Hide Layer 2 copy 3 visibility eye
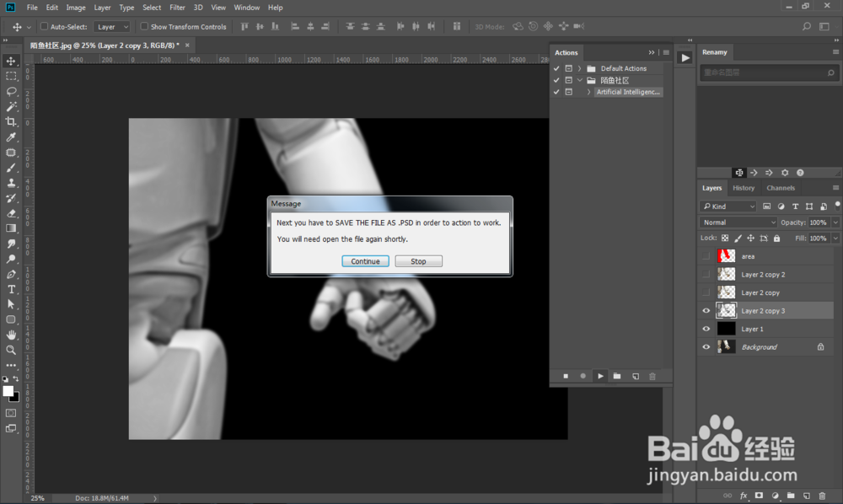This screenshot has width=843, height=504. (706, 310)
